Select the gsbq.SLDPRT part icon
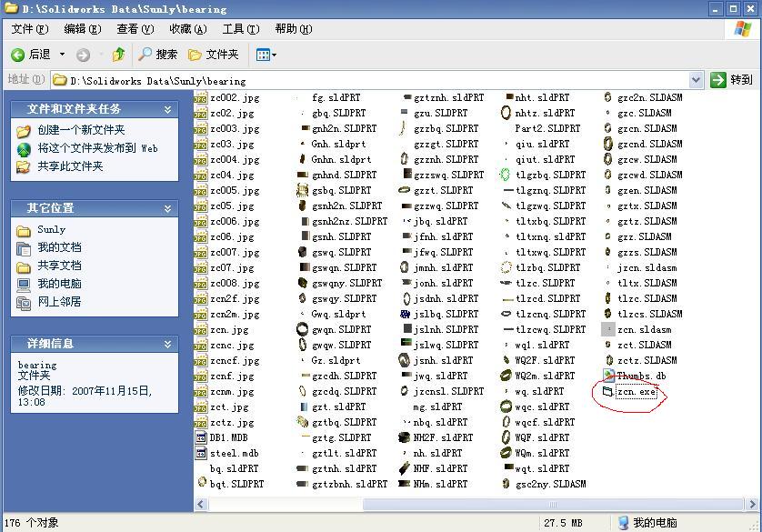762x532 pixels. point(302,190)
